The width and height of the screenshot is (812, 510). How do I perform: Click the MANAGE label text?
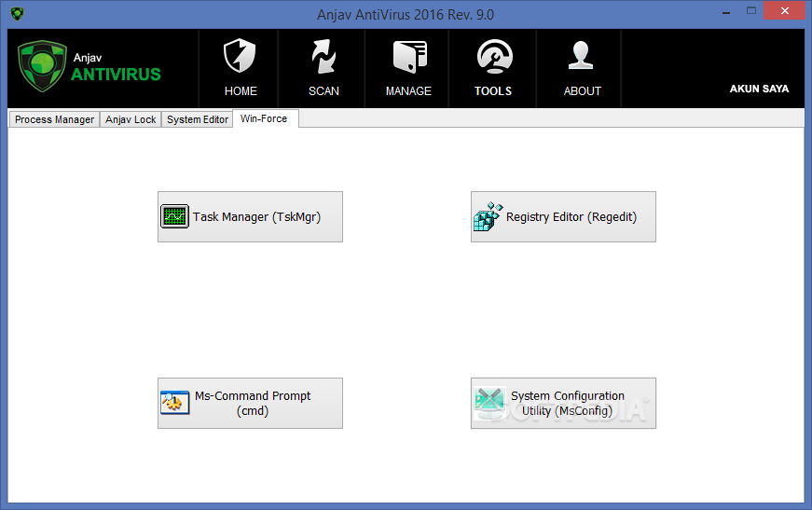[x=408, y=91]
